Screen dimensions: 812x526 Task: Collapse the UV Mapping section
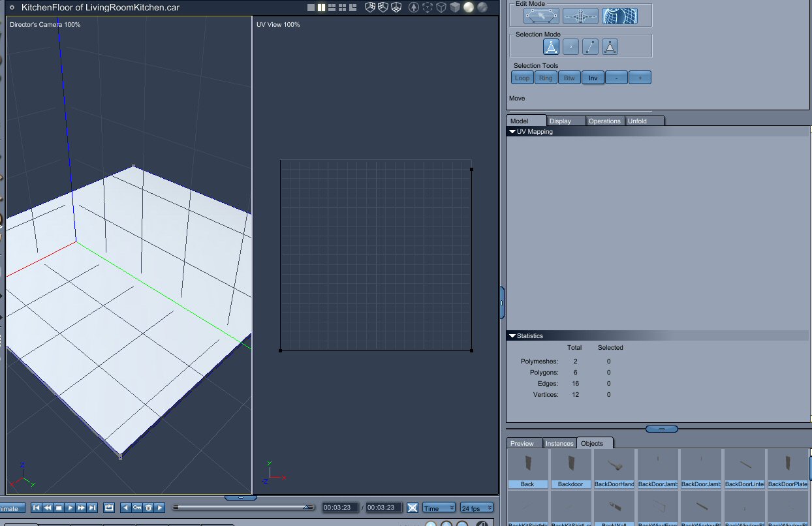point(512,132)
